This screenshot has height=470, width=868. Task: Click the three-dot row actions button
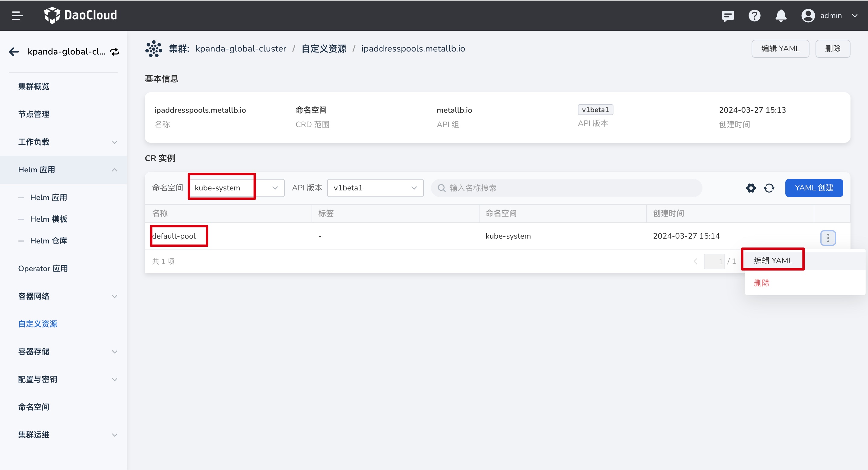tap(828, 238)
